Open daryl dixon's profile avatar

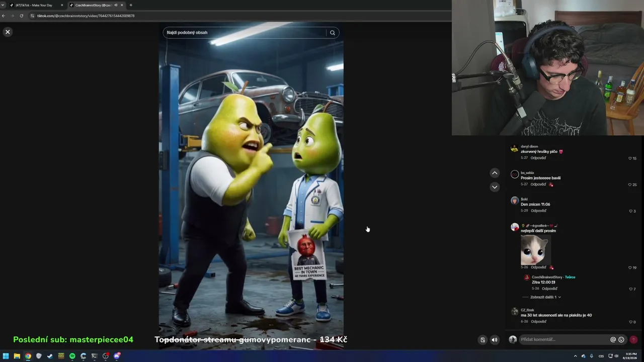click(x=514, y=148)
